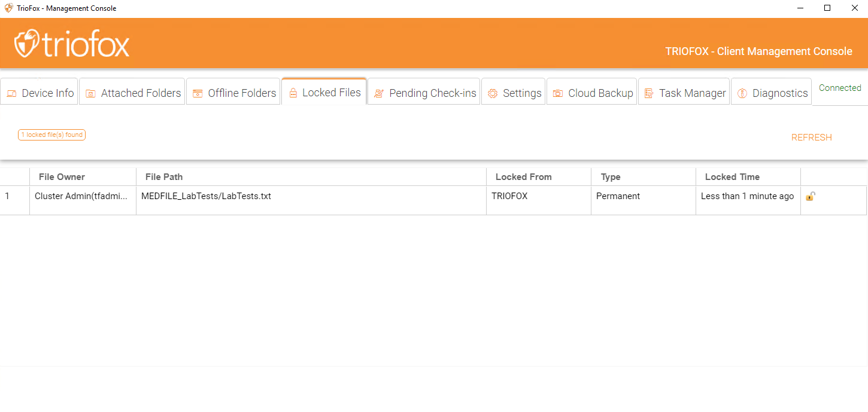Click the Pending Check-ins tab icon
Viewport: 868px width, 412px height.
tap(379, 93)
